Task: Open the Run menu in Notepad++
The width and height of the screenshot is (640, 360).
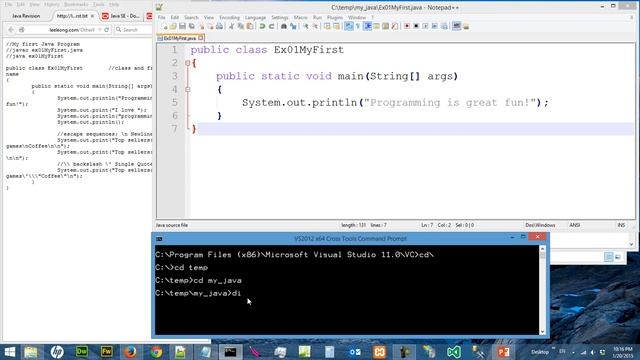Action: [x=317, y=18]
